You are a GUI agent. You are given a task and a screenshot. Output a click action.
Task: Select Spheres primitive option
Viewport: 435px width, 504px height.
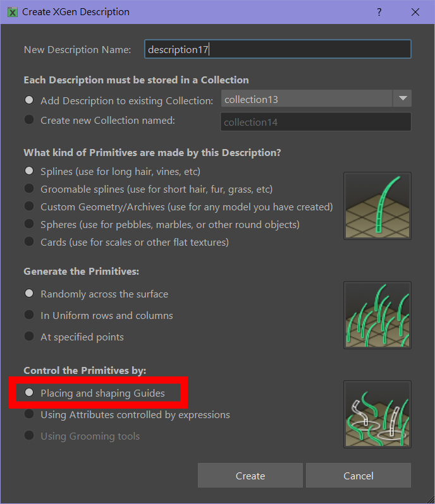point(29,224)
